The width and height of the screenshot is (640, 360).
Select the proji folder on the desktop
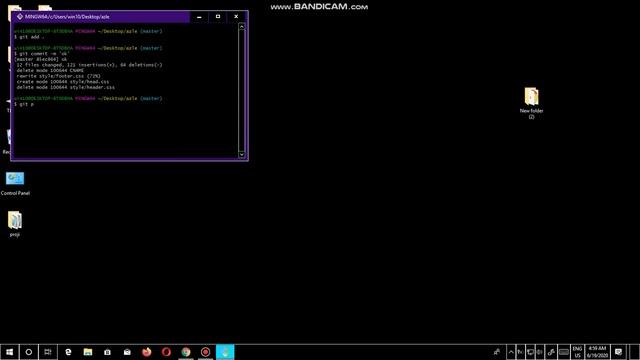(15, 224)
